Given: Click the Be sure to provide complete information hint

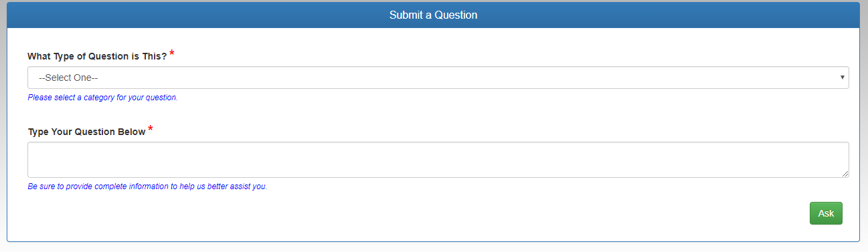Looking at the screenshot, I should tap(147, 186).
